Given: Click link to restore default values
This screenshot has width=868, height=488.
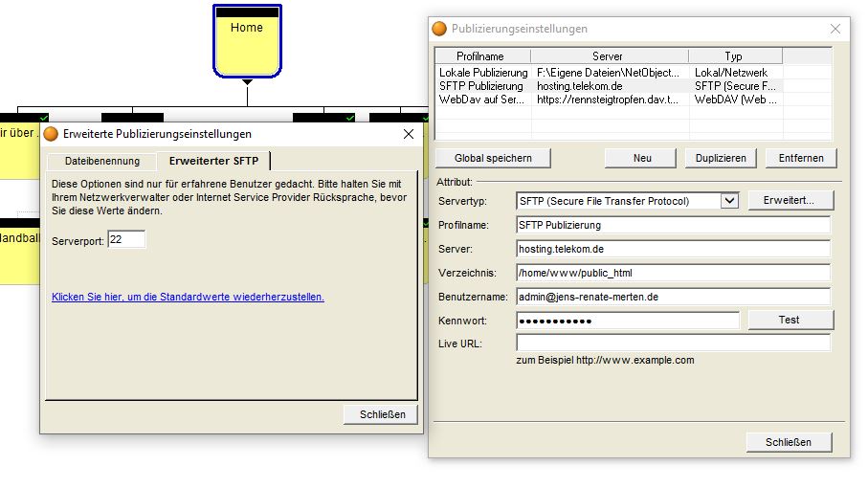Looking at the screenshot, I should (188, 297).
